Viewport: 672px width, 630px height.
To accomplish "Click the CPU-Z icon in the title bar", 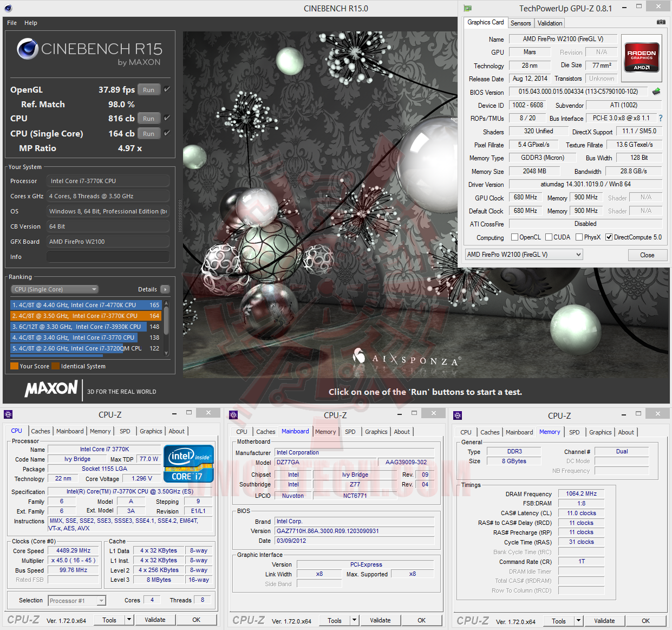I will 8,414.
